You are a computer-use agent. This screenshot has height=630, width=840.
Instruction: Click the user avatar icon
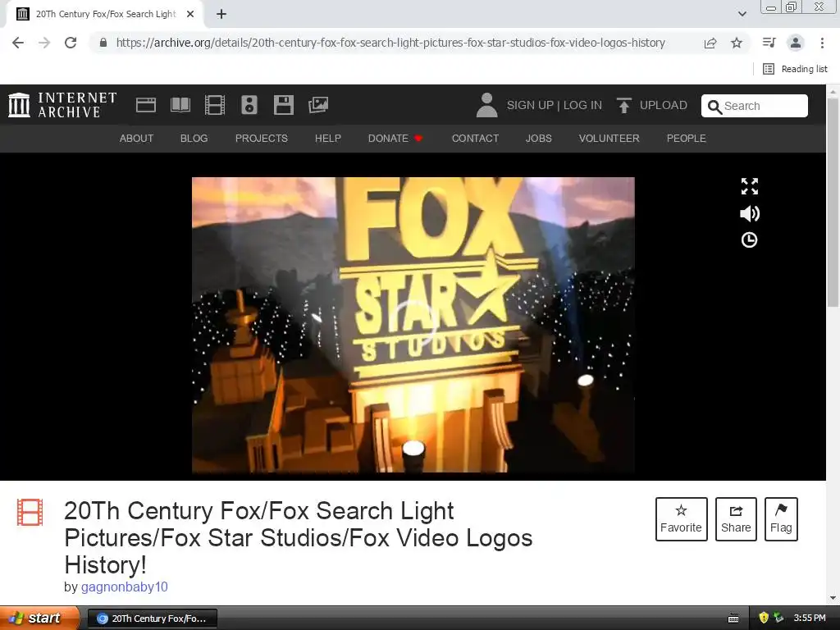[x=486, y=105]
